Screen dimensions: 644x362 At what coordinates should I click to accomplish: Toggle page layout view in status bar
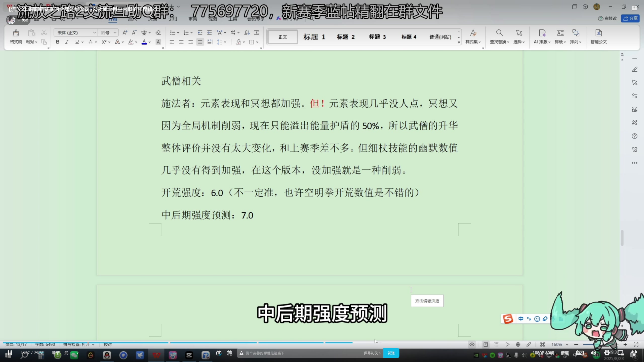coord(486,344)
